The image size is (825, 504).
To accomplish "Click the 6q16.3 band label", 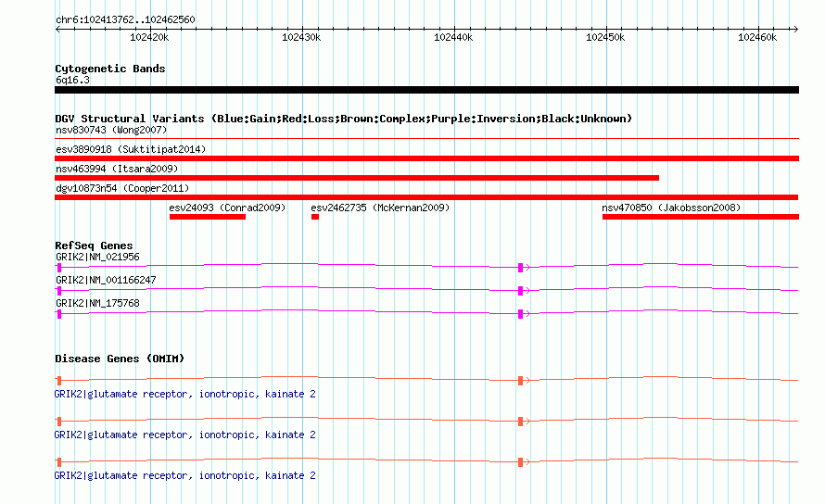I will [x=72, y=80].
